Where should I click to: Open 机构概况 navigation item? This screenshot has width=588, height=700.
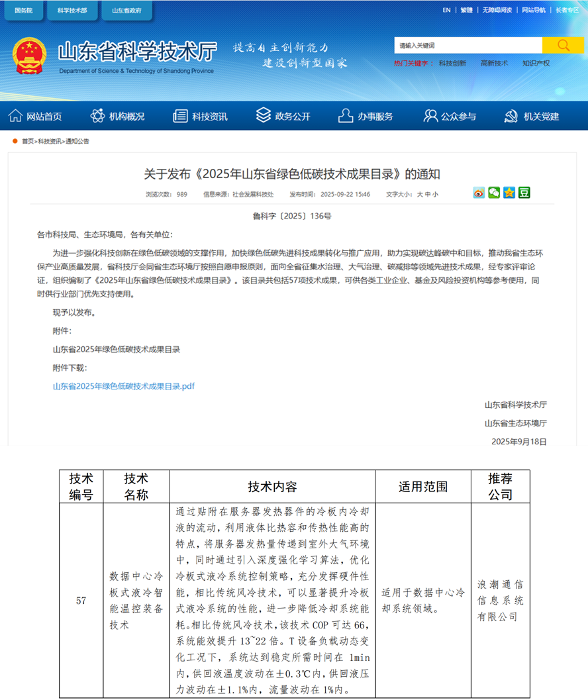126,117
